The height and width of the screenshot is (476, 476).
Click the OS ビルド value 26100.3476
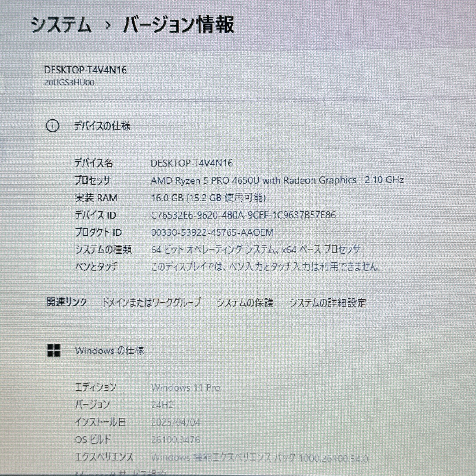tap(175, 440)
